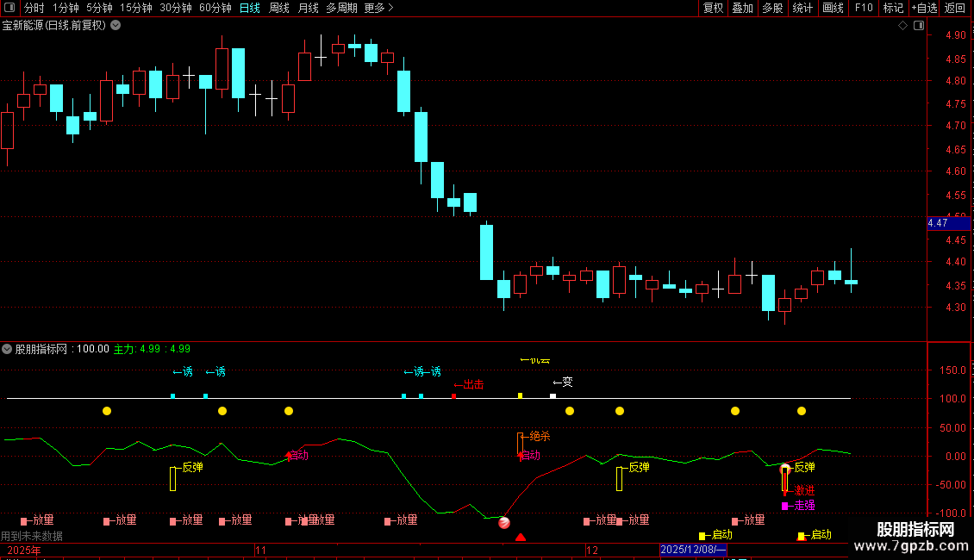Viewport: 974px width, 560px height.
Task: Click the 返回 back button
Action: (x=955, y=8)
